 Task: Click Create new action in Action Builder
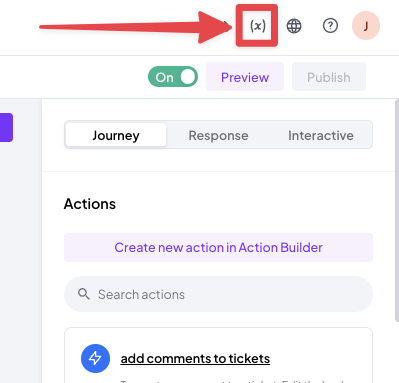[x=218, y=247]
